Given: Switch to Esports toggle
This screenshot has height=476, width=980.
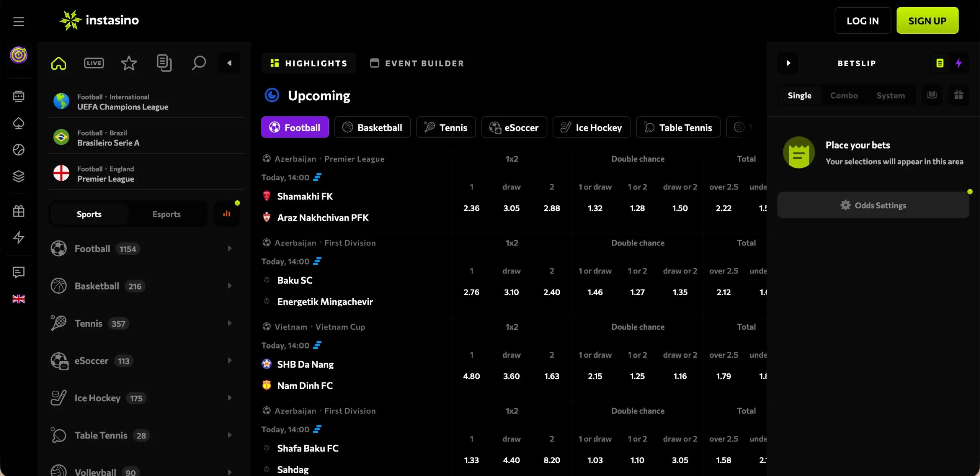Looking at the screenshot, I should (x=166, y=214).
